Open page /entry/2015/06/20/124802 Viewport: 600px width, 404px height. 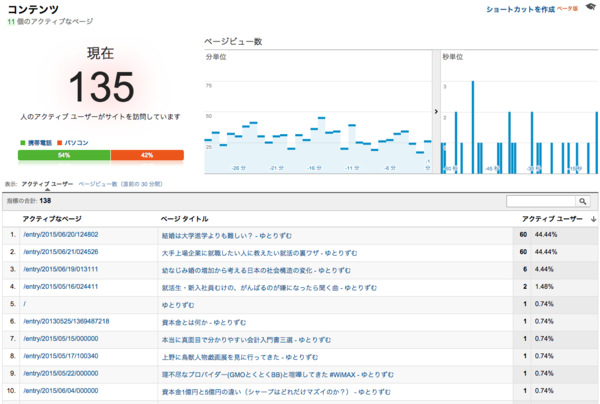(x=60, y=235)
